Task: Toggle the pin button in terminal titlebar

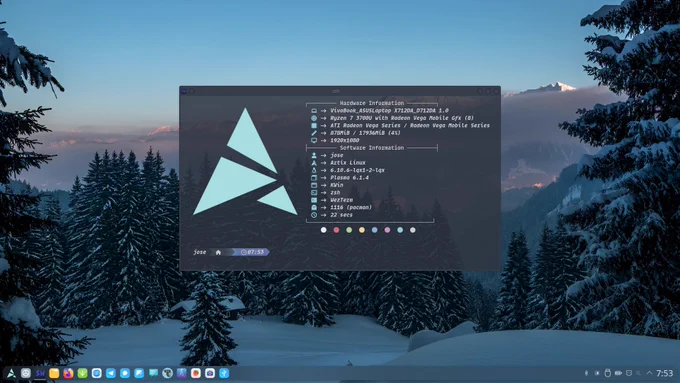Action: (191, 91)
